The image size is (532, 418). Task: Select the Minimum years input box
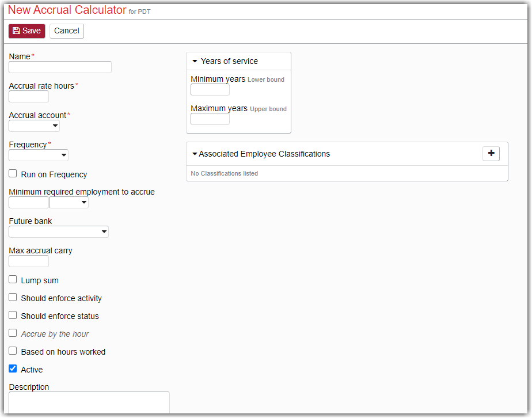pyautogui.click(x=210, y=90)
